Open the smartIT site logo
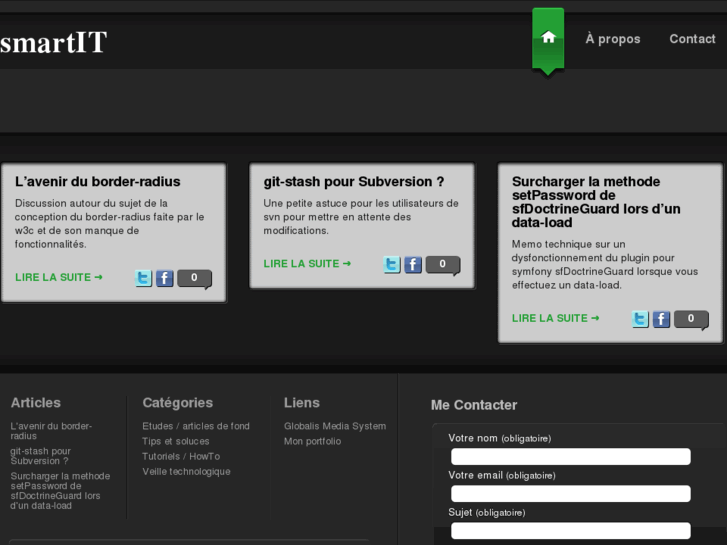 click(53, 42)
